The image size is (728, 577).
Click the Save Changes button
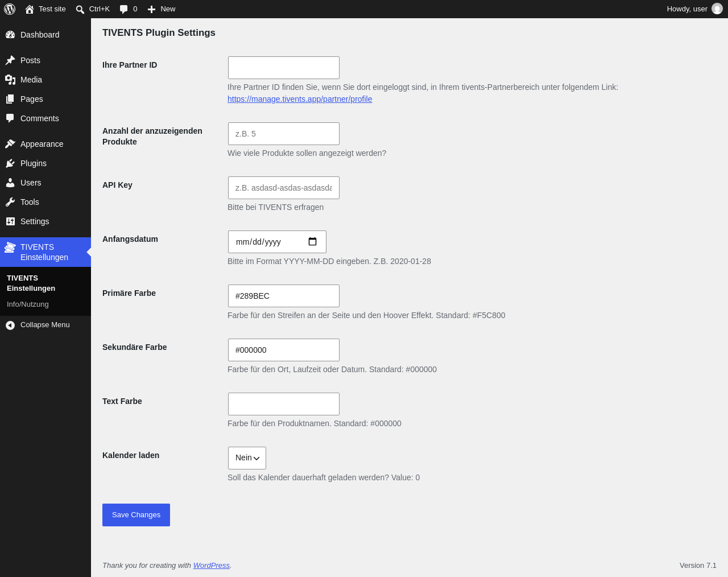pos(136,515)
